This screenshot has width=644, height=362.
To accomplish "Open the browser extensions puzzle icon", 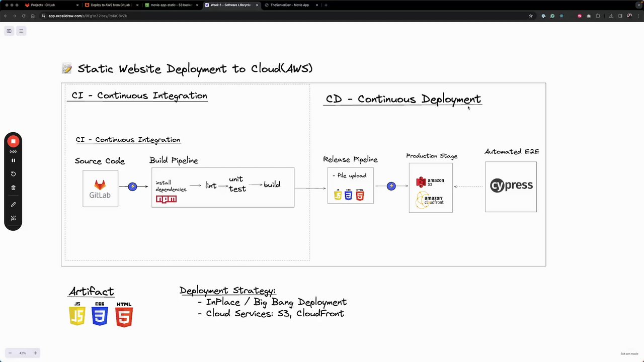I will coord(598,16).
